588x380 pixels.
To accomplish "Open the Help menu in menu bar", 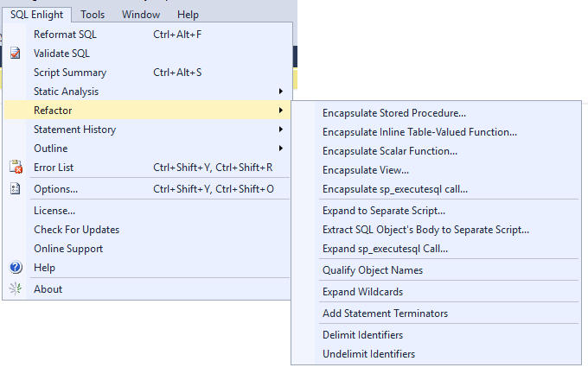I will [x=188, y=15].
